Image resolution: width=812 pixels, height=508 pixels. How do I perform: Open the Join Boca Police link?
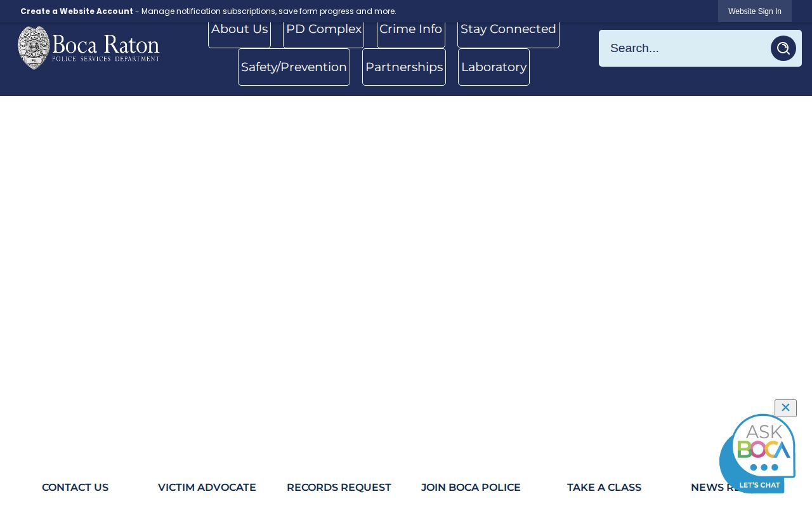tap(471, 488)
